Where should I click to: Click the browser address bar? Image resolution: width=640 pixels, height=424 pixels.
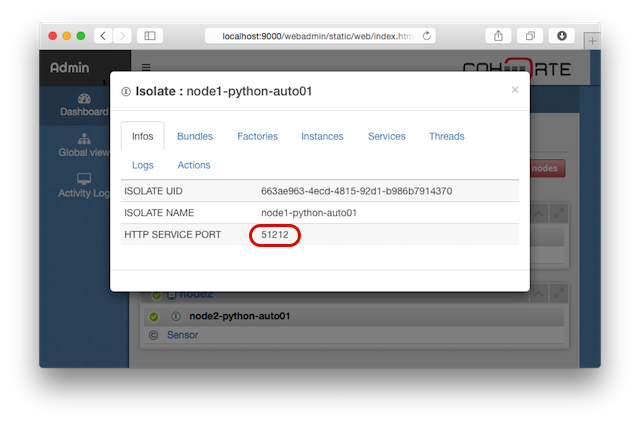point(320,36)
